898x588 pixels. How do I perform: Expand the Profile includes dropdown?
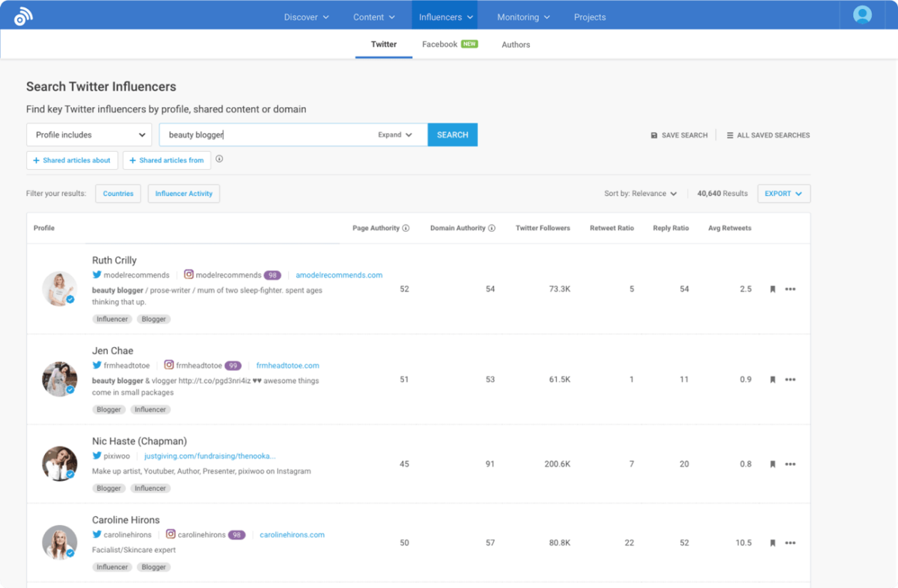[x=88, y=135]
